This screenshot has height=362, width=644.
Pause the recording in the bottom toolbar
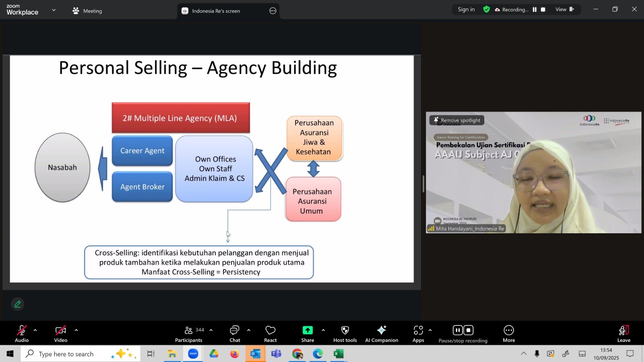(458, 330)
